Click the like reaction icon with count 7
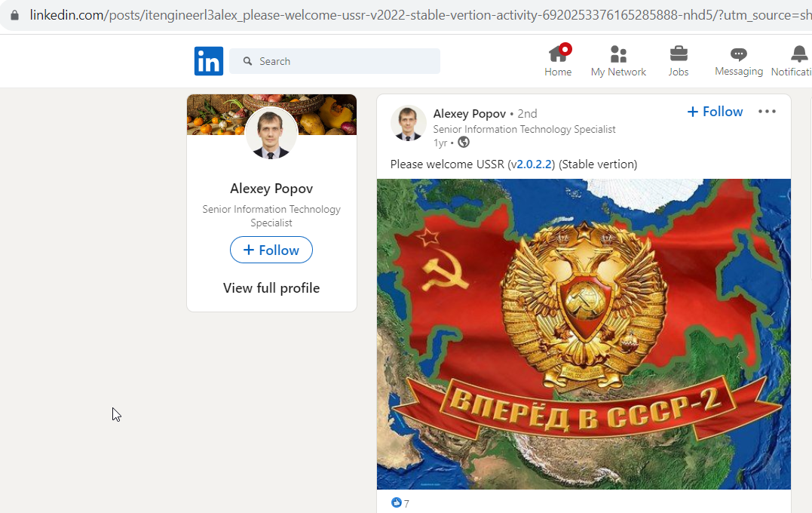This screenshot has height=513, width=812. [396, 502]
